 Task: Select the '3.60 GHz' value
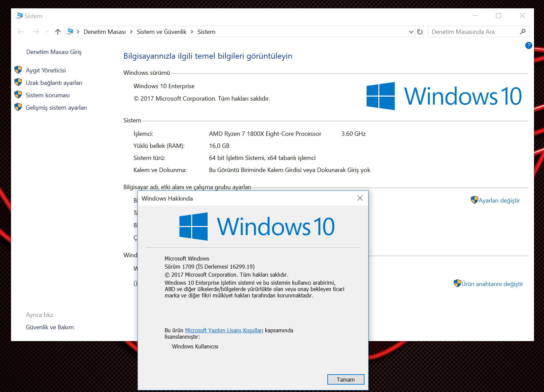coord(353,134)
